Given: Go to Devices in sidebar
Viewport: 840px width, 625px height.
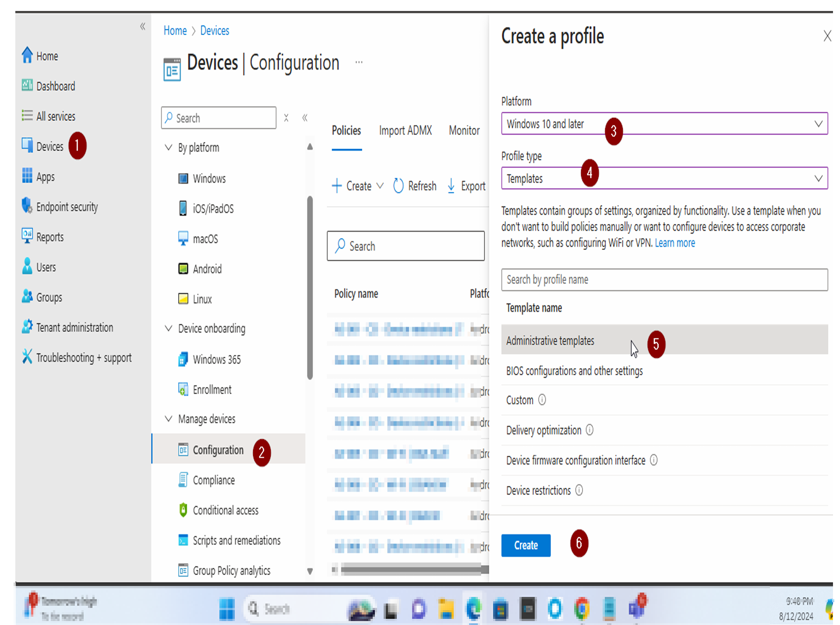Looking at the screenshot, I should click(x=42, y=146).
